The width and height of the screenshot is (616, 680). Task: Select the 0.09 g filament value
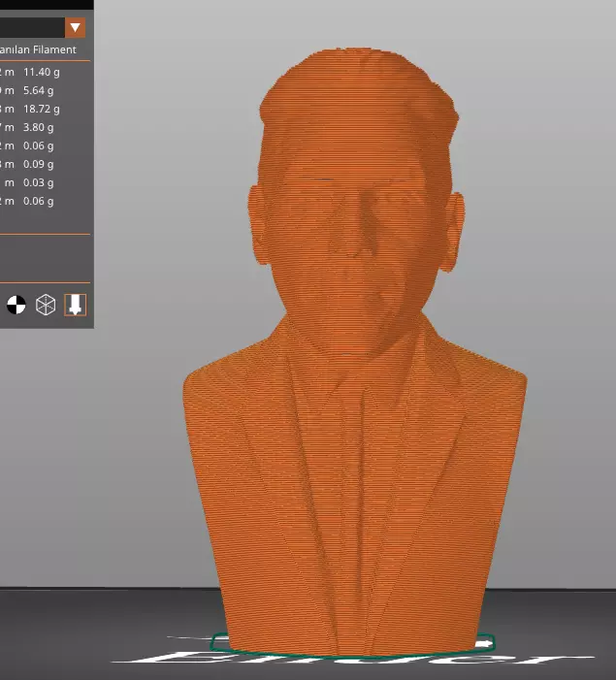point(39,164)
